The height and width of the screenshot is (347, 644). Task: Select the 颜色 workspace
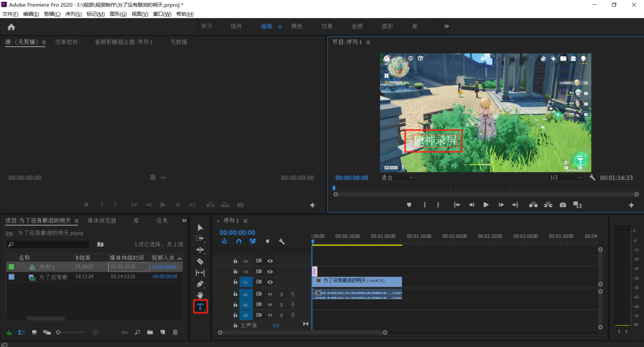click(297, 26)
